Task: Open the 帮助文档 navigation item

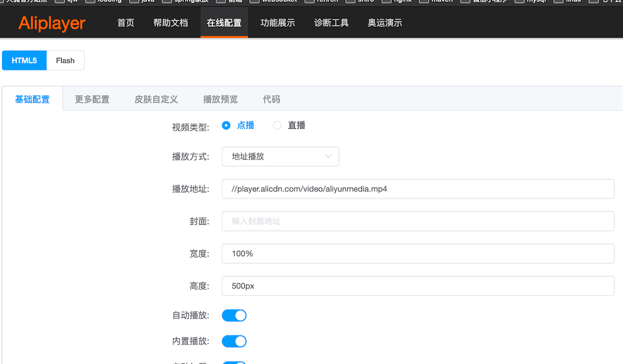Action: (x=171, y=23)
